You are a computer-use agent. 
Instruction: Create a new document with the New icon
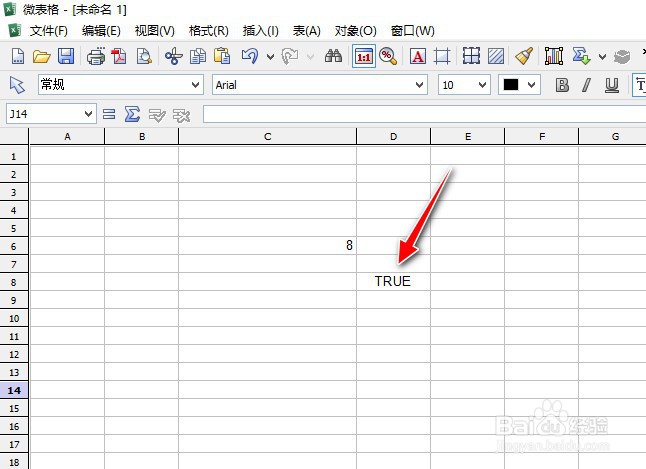(x=18, y=56)
